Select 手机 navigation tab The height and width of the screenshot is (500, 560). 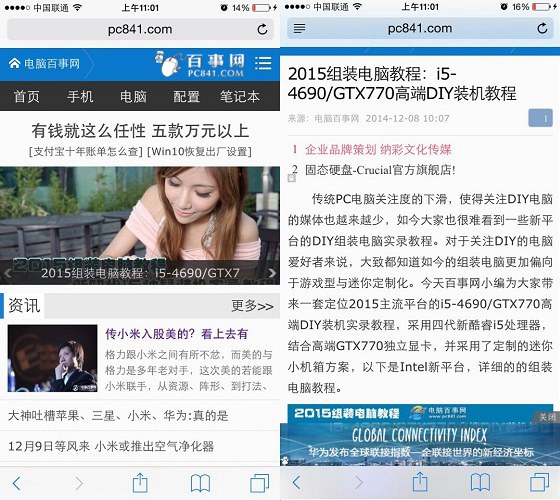tap(80, 96)
